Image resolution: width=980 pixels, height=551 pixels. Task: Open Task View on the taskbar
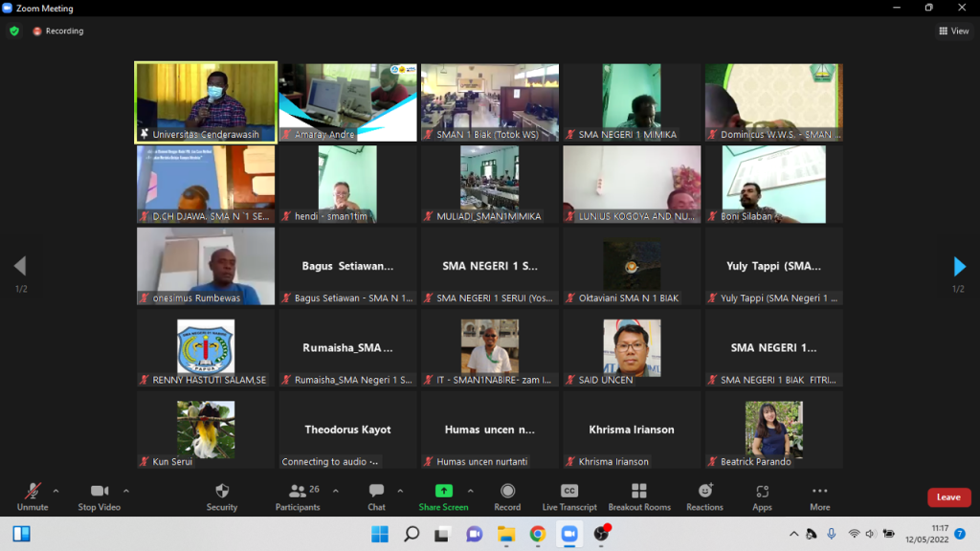tap(442, 534)
